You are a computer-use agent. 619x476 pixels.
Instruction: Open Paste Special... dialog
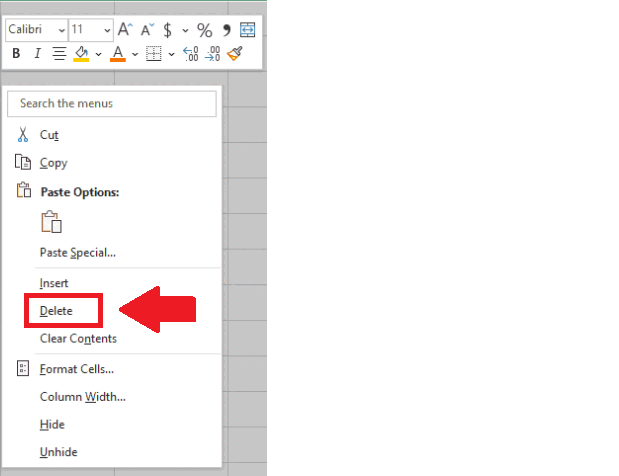(x=78, y=252)
